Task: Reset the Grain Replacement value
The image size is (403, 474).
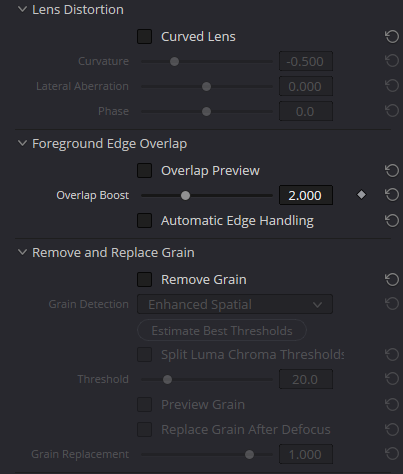Action: (392, 454)
